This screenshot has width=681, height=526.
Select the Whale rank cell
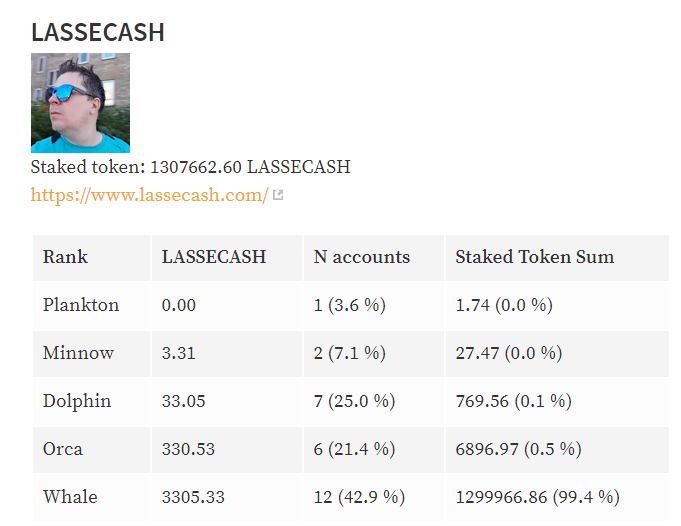[92, 497]
